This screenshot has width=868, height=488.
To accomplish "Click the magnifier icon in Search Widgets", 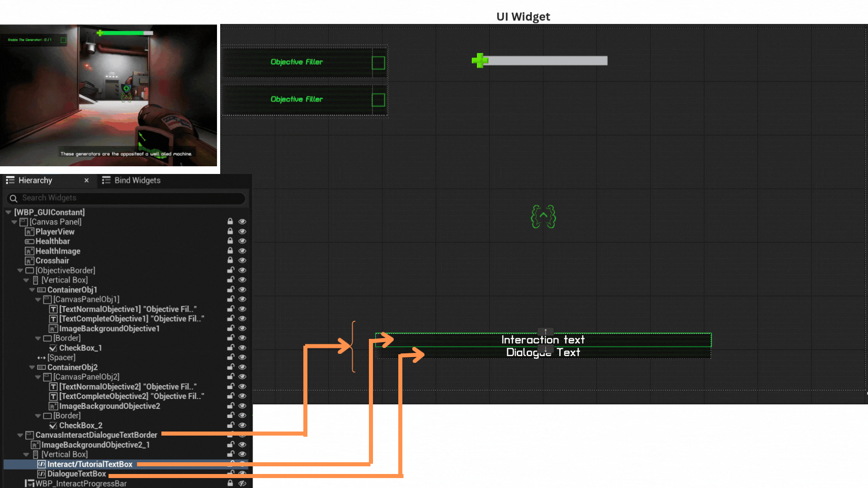I will tap(14, 198).
